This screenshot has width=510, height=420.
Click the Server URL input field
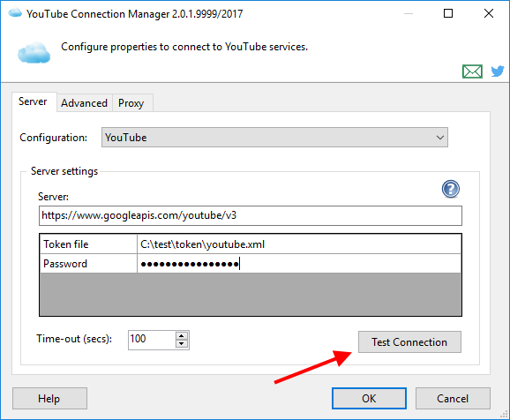tap(251, 215)
